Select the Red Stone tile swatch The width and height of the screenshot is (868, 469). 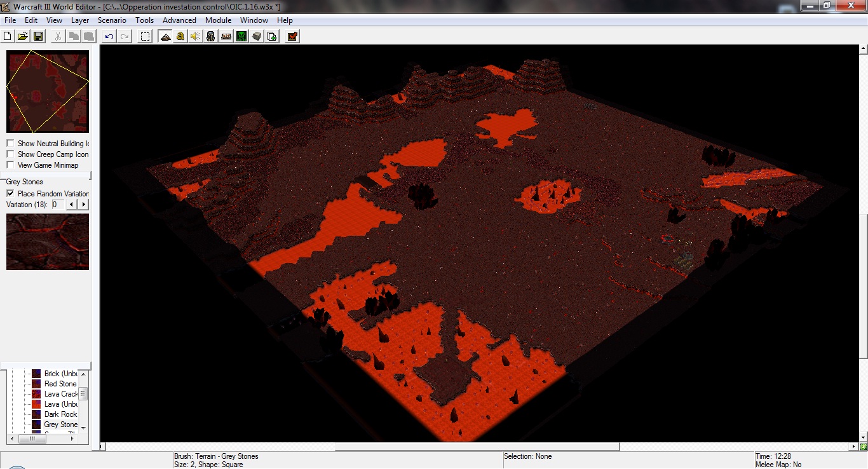coord(36,384)
